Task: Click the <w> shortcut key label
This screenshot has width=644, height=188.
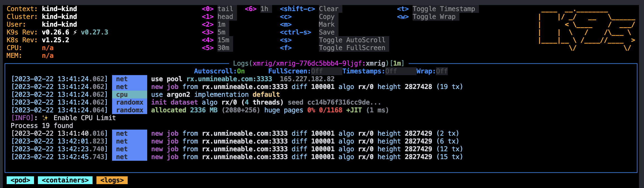Action: pyautogui.click(x=403, y=17)
